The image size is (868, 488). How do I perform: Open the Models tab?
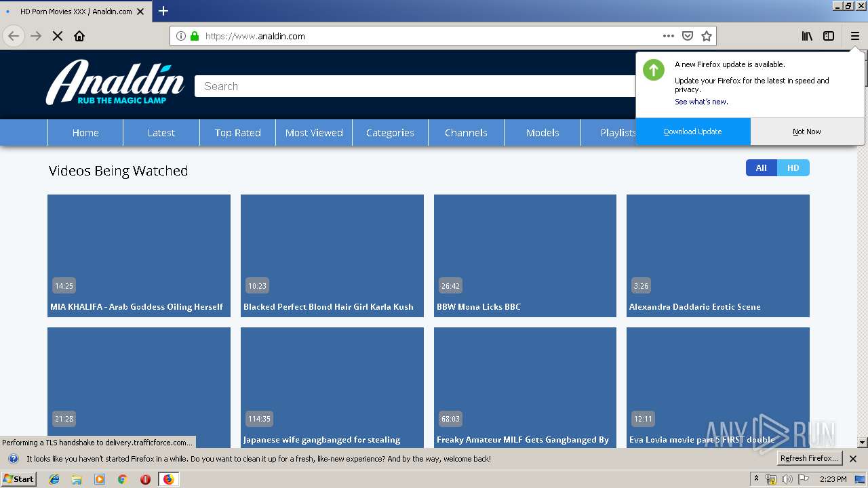tap(542, 133)
